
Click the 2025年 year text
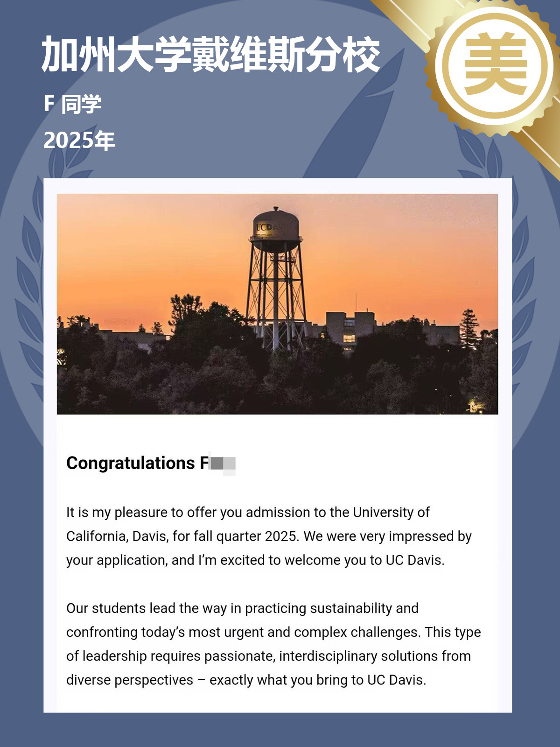(79, 140)
